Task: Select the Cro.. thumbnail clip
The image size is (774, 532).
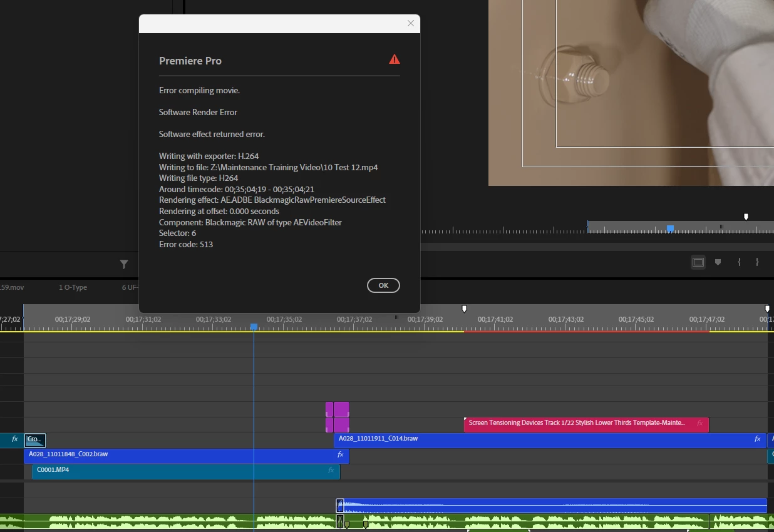Action: 35,440
